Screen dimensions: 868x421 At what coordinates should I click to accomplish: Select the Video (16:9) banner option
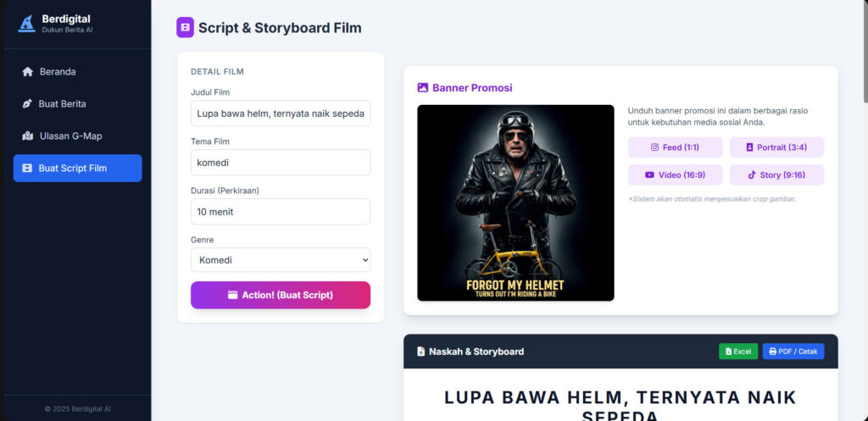675,175
